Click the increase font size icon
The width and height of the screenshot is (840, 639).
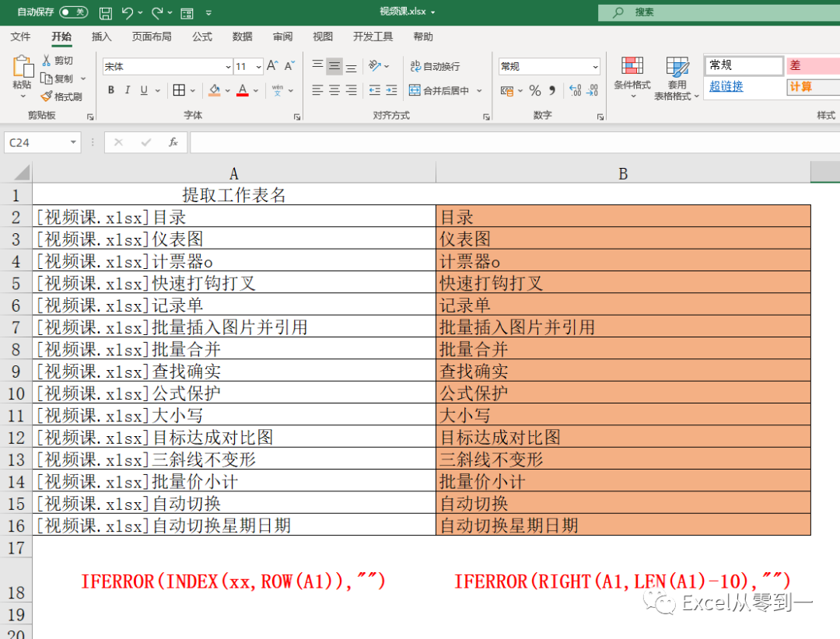tap(272, 65)
